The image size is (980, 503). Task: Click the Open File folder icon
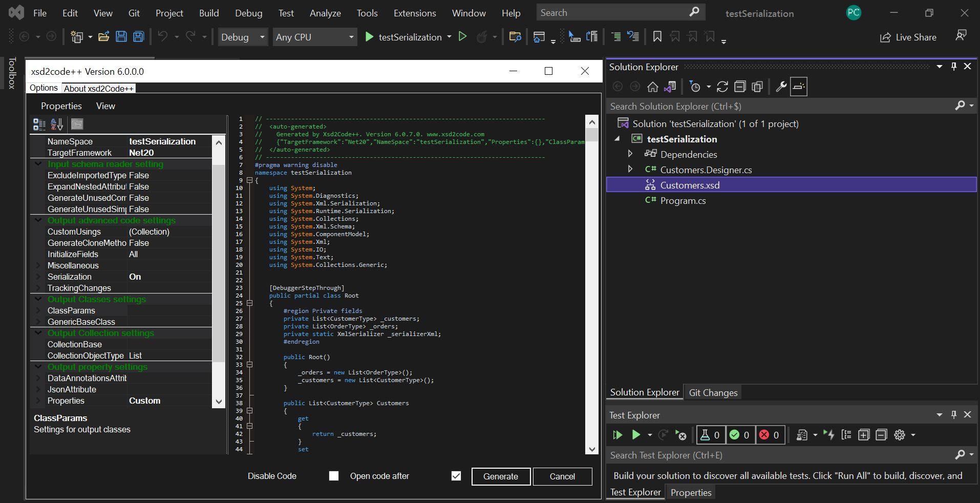pyautogui.click(x=104, y=37)
